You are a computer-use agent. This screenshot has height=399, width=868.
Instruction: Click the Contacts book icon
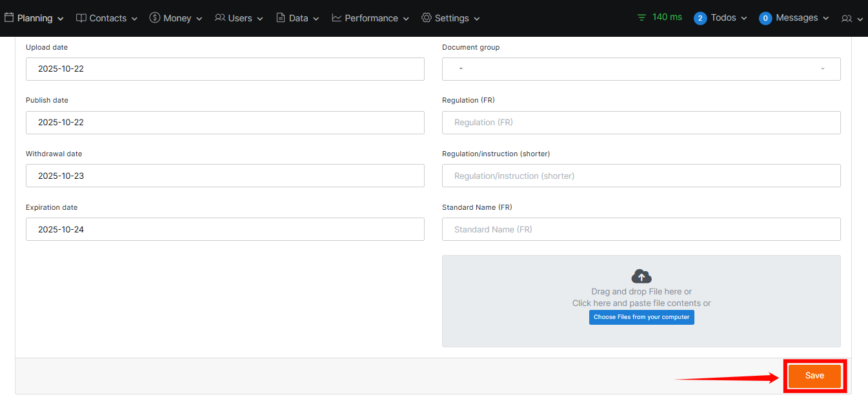[x=81, y=18]
